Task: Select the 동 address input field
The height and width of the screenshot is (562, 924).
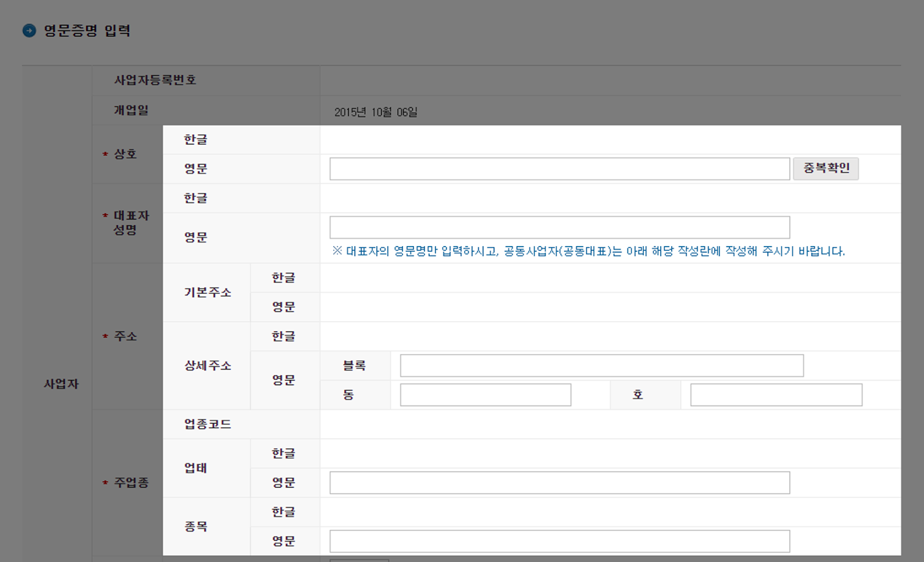Action: click(x=486, y=395)
